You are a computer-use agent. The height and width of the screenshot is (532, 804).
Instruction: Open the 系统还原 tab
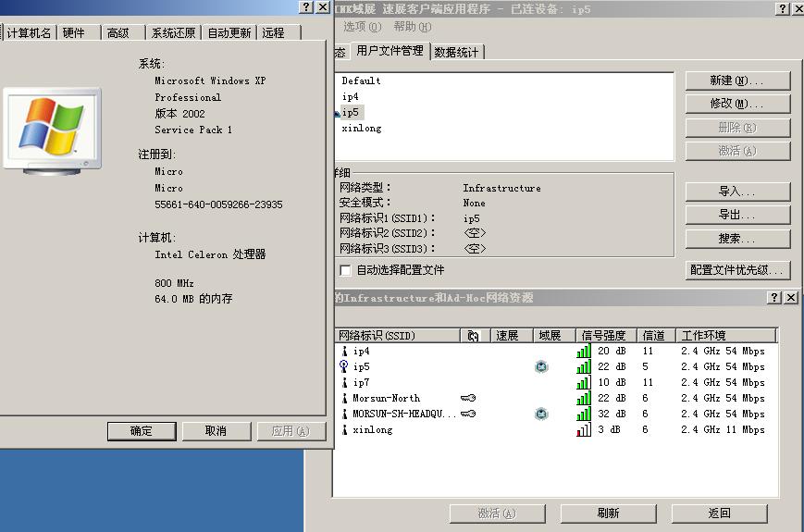(x=173, y=32)
